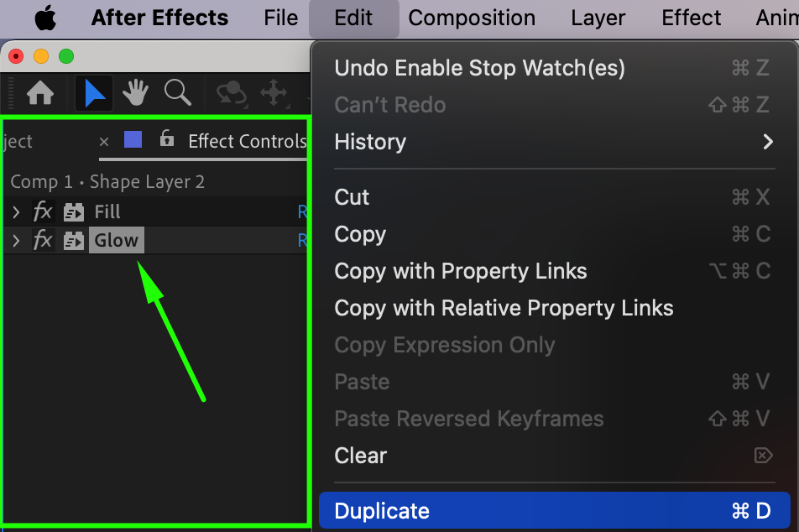Select the Hand tool
799x532 pixels.
[136, 93]
